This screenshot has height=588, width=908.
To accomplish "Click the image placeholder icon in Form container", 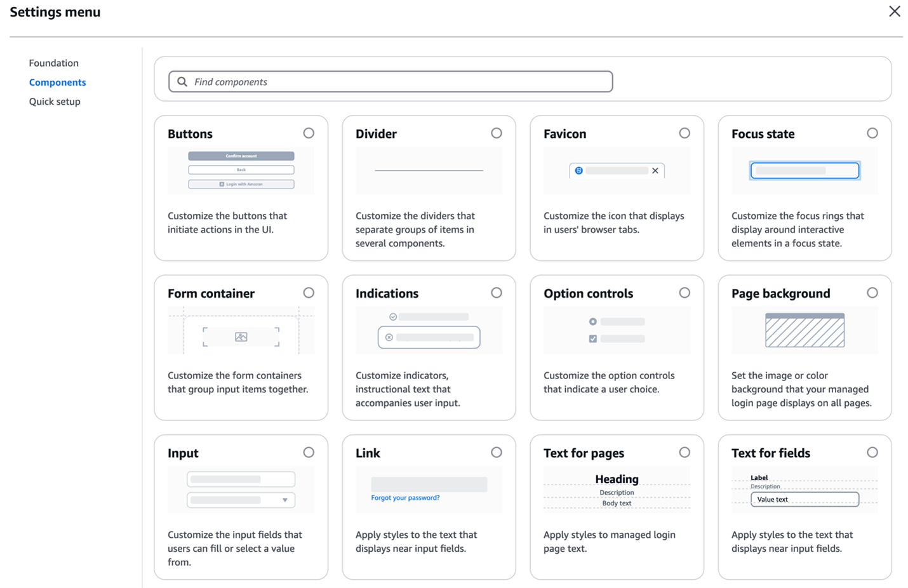I will click(241, 337).
